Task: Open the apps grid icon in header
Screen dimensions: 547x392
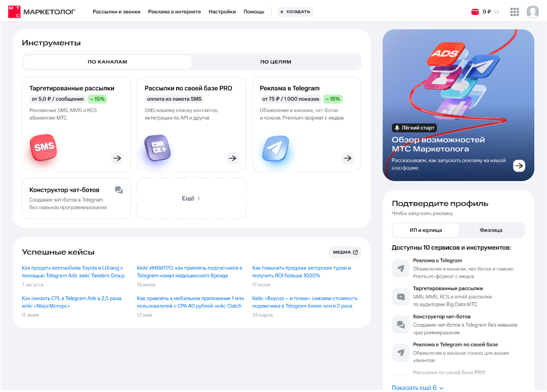Action: coord(514,12)
